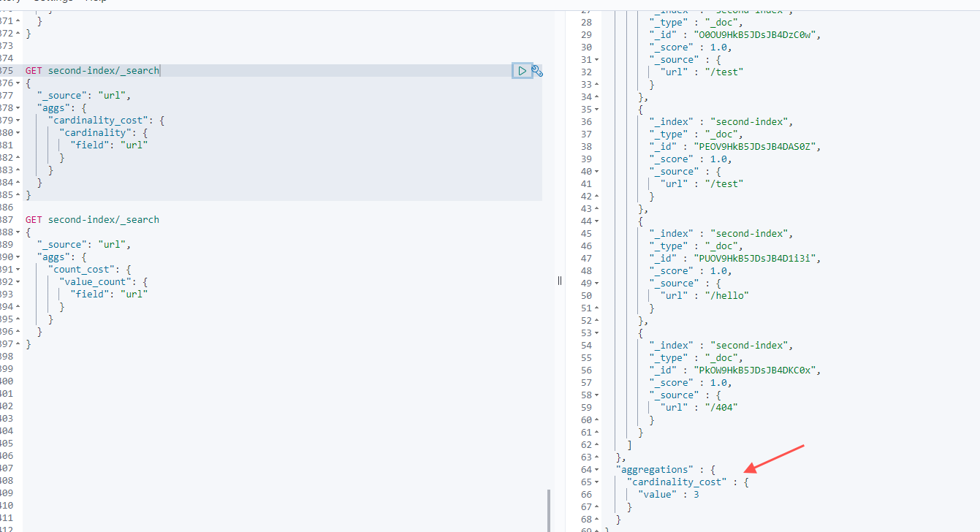Viewport: 980px width, 532px height.
Task: Click the request editor's vertical scrollbar thumb
Action: [549, 510]
